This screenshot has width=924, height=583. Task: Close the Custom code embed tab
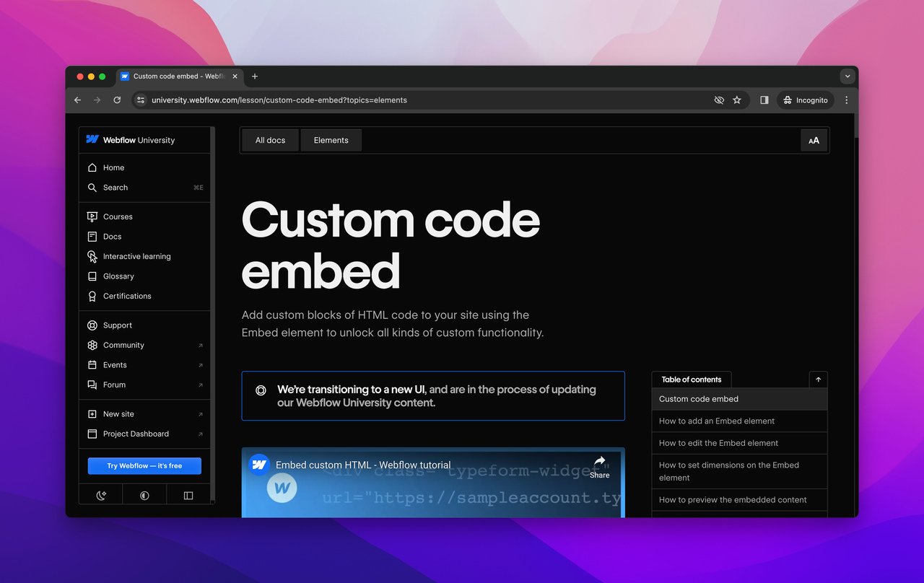235,76
